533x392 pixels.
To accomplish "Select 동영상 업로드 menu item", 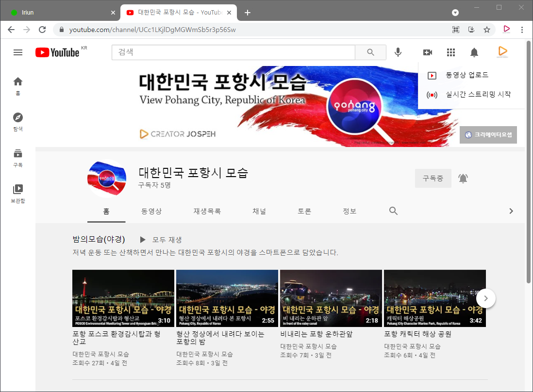I will pyautogui.click(x=471, y=75).
